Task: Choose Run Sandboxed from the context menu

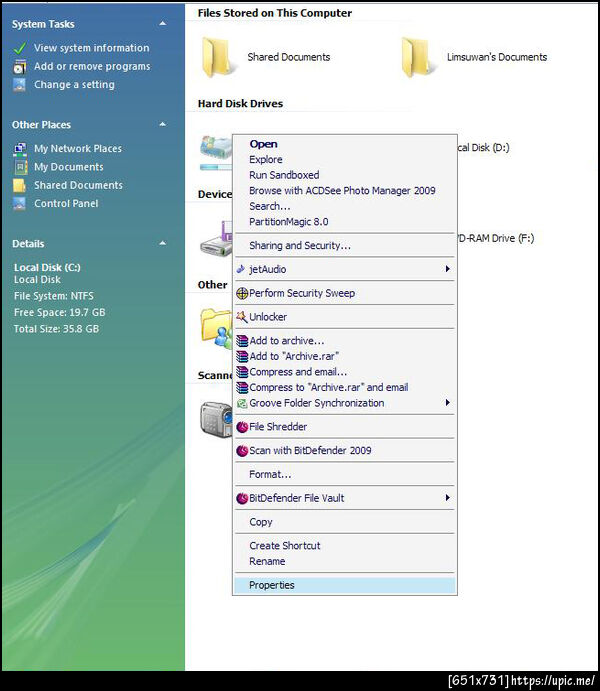Action: coord(344,175)
